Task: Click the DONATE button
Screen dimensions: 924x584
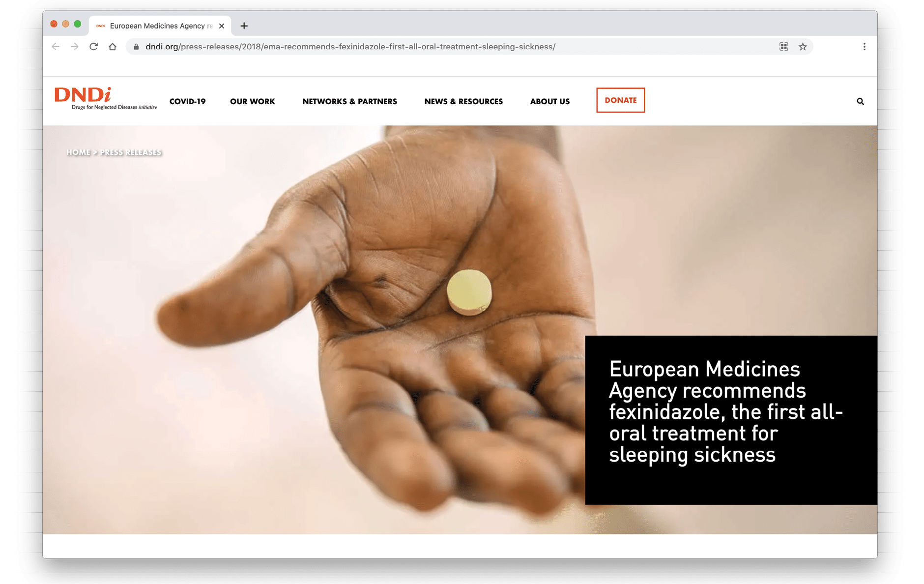Action: (x=621, y=100)
